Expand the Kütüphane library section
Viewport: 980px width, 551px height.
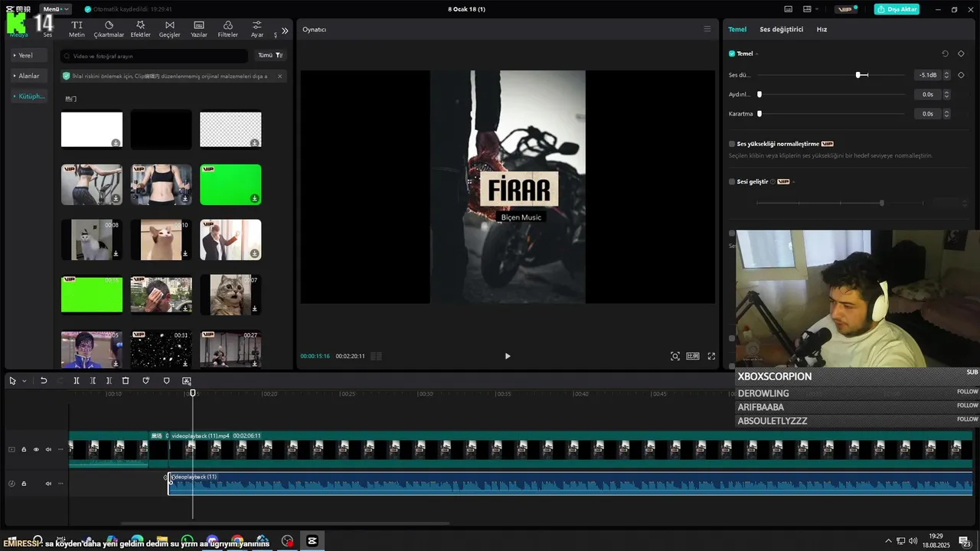point(29,96)
